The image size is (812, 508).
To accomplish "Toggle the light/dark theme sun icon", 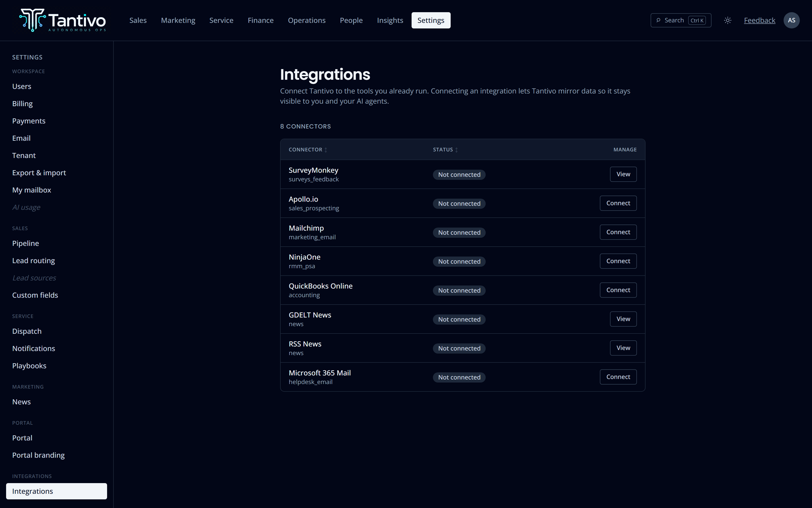I will tap(728, 20).
